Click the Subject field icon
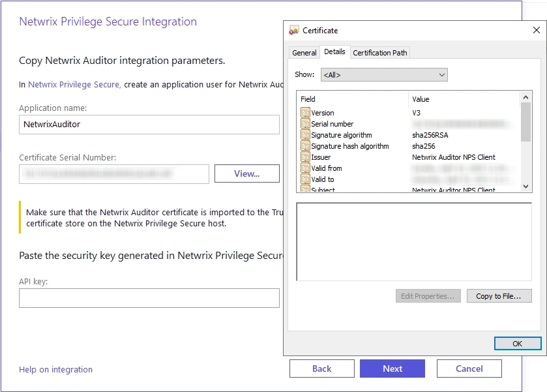Viewport: 547px width, 392px height. click(306, 189)
